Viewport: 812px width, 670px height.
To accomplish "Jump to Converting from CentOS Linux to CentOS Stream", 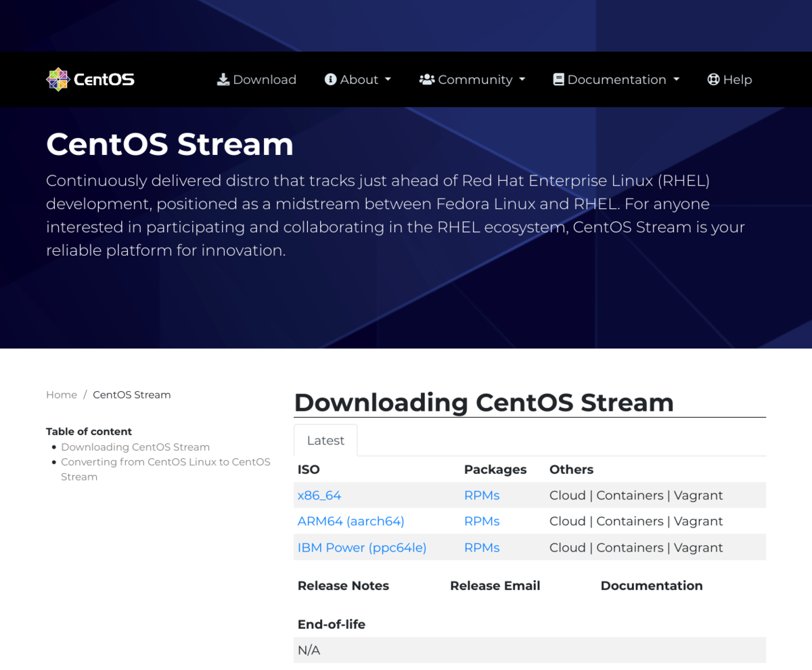I will point(166,469).
